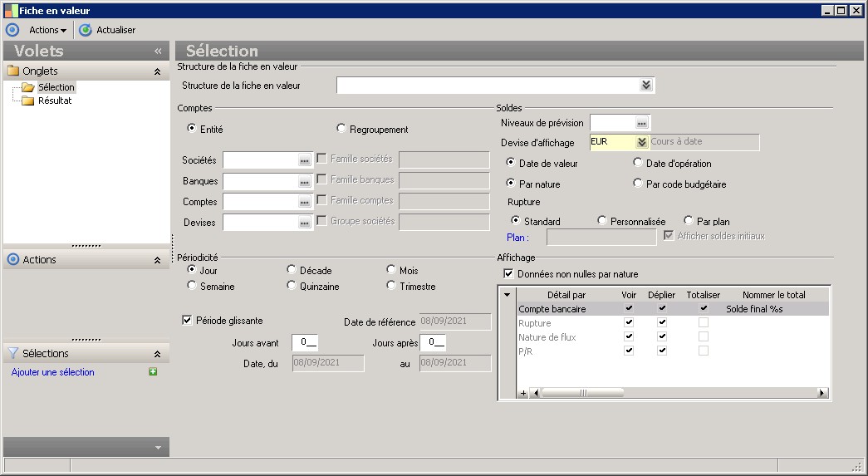
Task: Open Niveaux de prévision ellipsis button
Action: pyautogui.click(x=641, y=123)
